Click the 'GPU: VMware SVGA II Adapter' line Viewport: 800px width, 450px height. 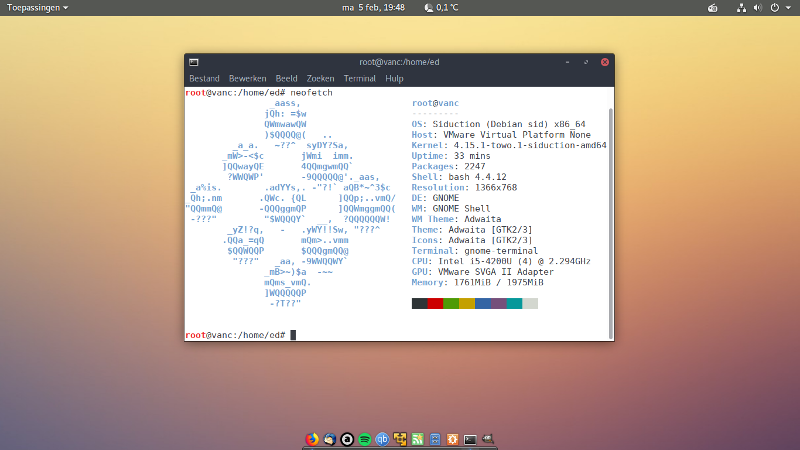click(483, 272)
